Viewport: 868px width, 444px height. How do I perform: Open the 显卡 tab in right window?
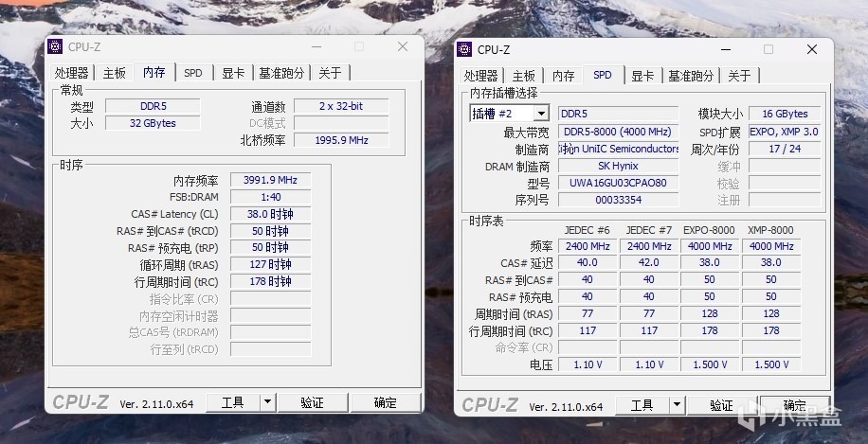[642, 76]
